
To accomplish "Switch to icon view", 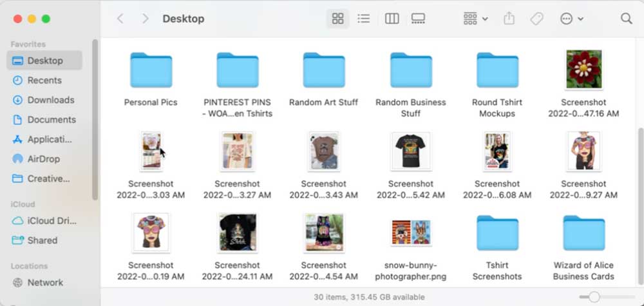I will [x=337, y=19].
